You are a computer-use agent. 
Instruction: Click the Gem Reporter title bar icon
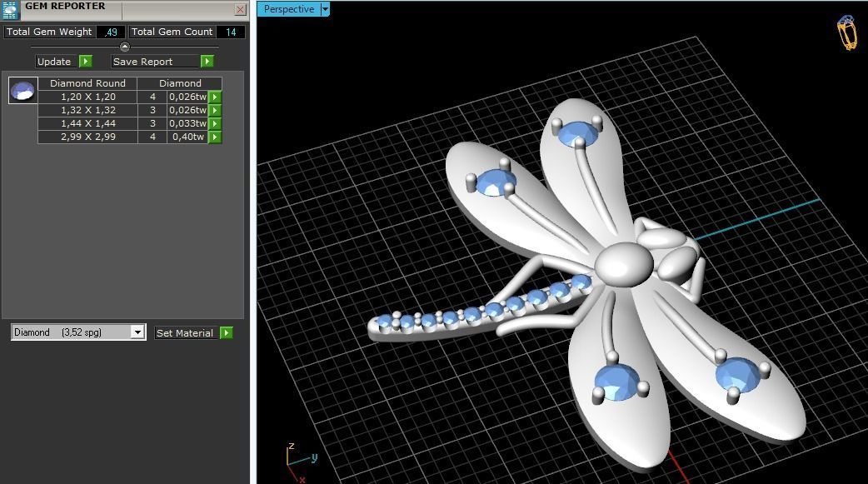(10, 9)
